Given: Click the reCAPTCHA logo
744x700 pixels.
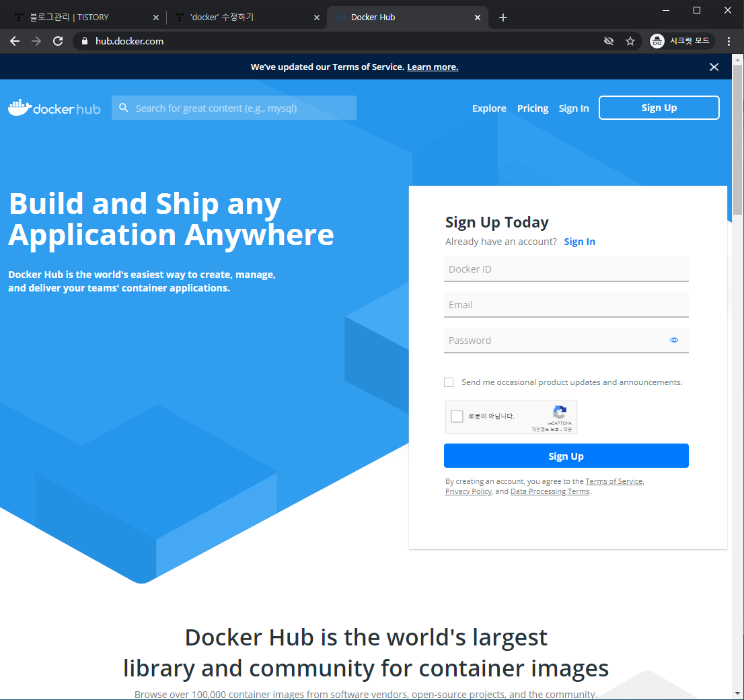Looking at the screenshot, I should pos(560,412).
